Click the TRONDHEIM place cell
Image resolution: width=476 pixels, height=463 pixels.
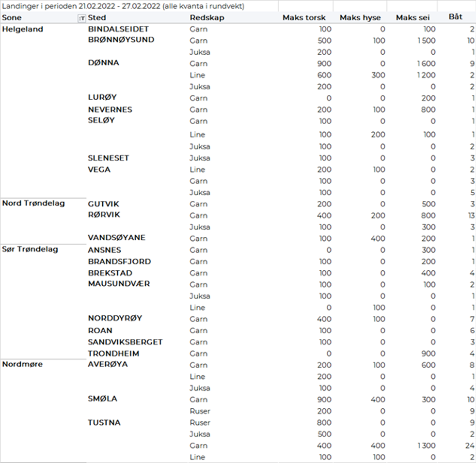coord(113,354)
